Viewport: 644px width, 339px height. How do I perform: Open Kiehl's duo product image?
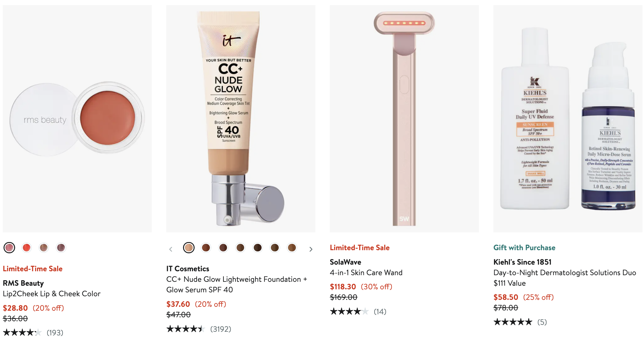568,119
